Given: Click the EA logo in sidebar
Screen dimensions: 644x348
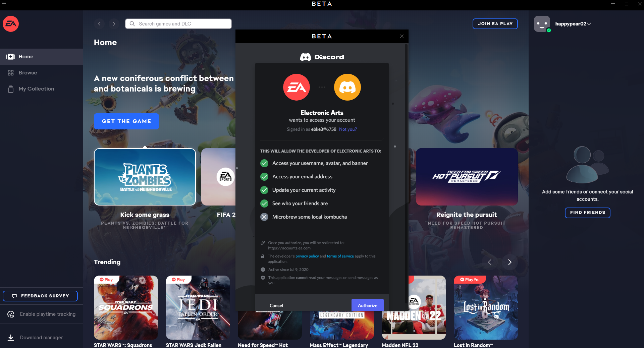Looking at the screenshot, I should (x=11, y=24).
